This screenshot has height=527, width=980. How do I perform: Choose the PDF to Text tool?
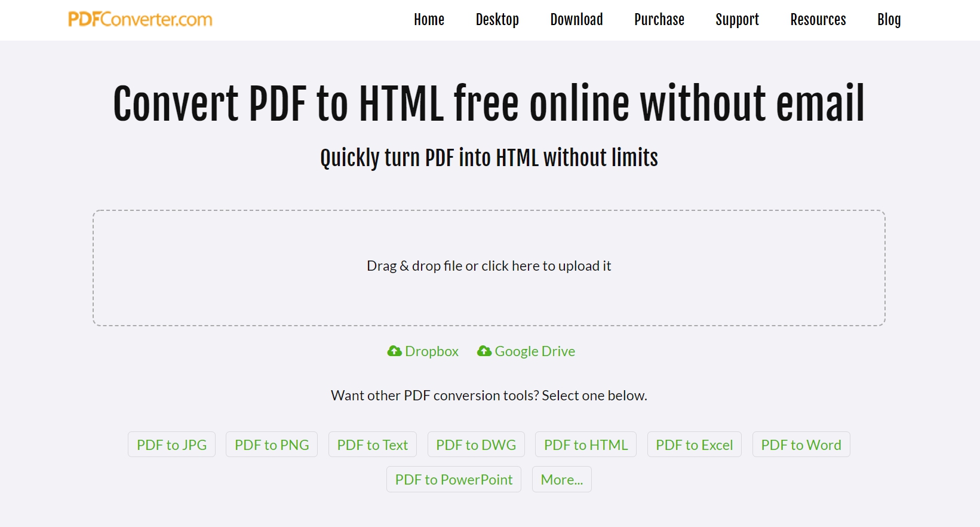tap(373, 445)
